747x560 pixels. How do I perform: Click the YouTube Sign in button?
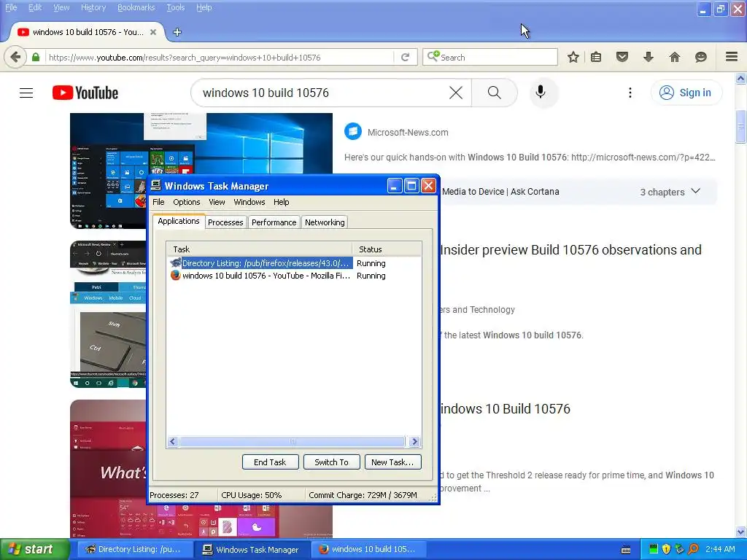[x=686, y=93]
